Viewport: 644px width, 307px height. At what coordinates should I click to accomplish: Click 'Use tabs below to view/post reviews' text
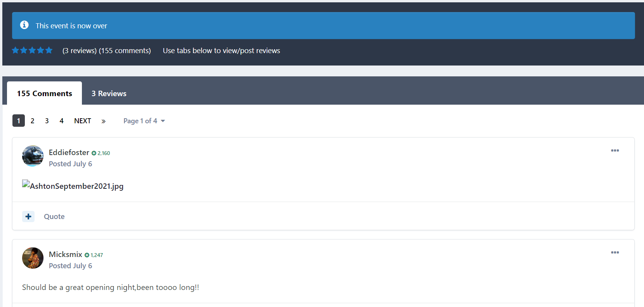click(x=222, y=50)
